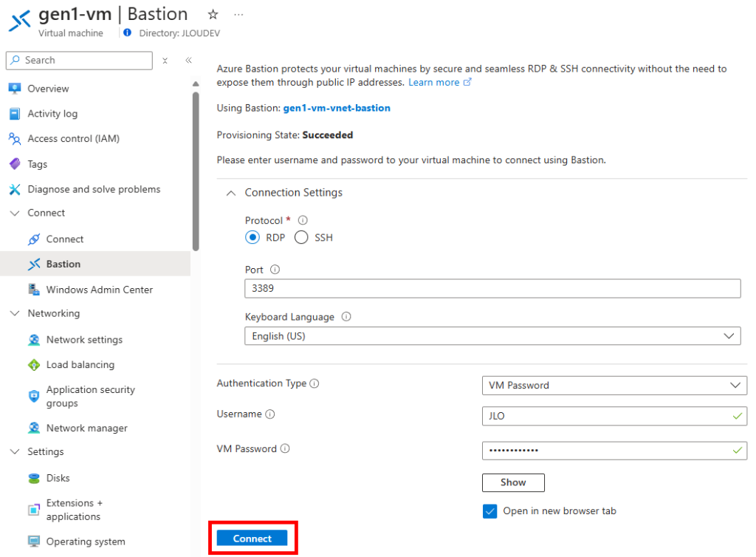Collapse the Networking group in sidebar
Image resolution: width=756 pixels, height=557 pixels.
click(15, 313)
